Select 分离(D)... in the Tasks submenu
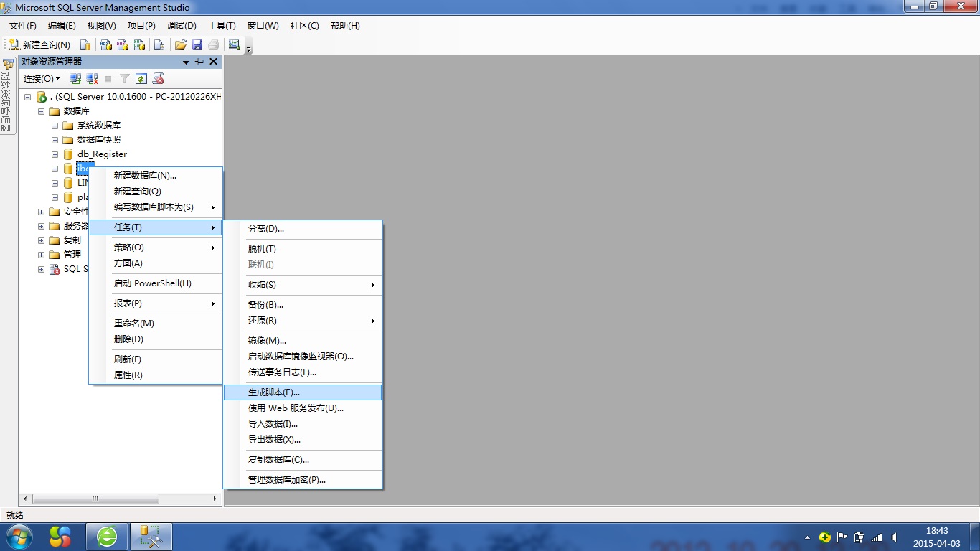The width and height of the screenshot is (980, 551). point(303,229)
